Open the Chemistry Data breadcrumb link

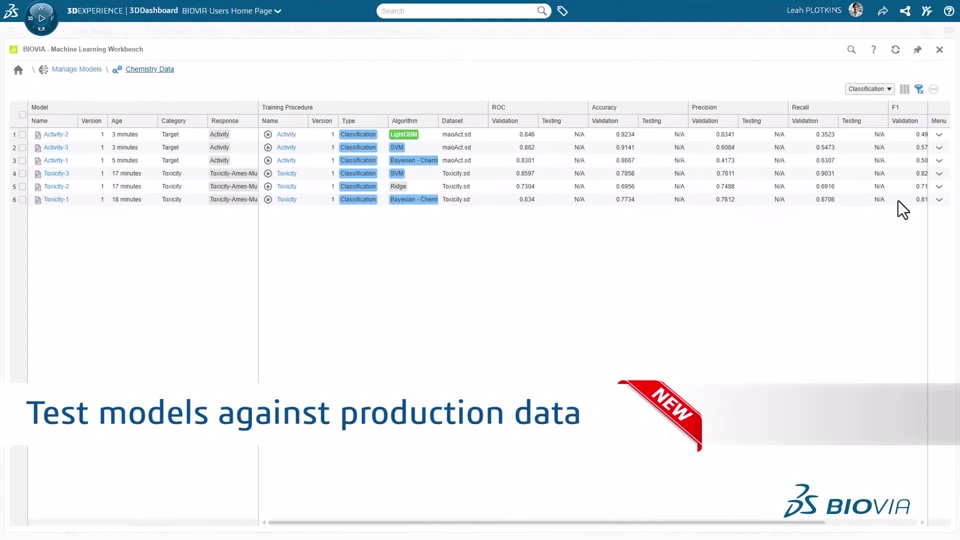[149, 69]
